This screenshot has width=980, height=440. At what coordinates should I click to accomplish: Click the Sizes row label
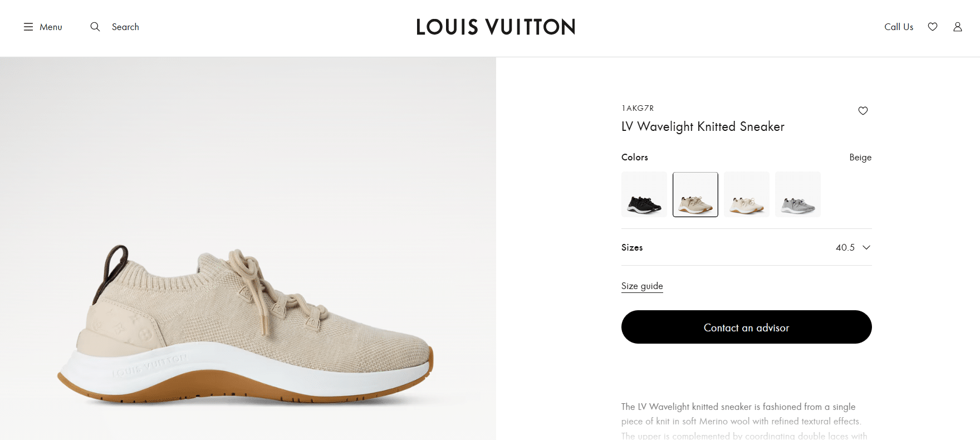click(632, 247)
